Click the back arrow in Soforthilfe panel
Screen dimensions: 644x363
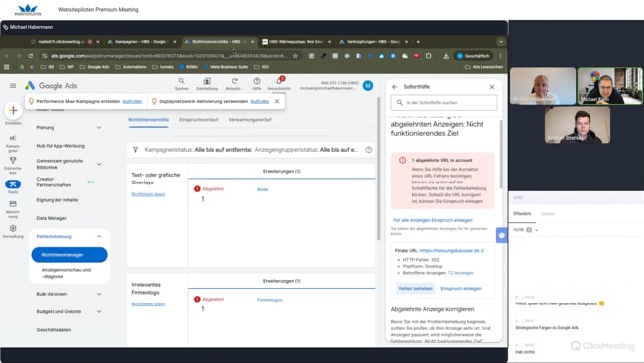(x=395, y=87)
